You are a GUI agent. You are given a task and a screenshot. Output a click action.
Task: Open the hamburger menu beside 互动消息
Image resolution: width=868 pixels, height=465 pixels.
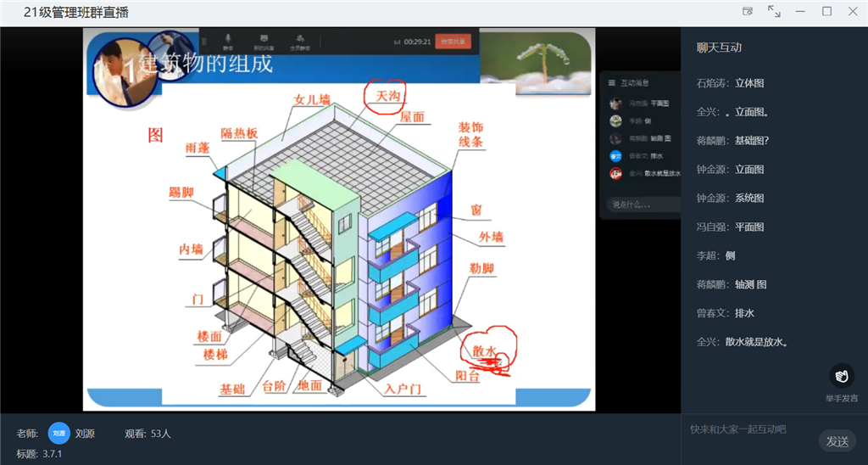click(612, 83)
